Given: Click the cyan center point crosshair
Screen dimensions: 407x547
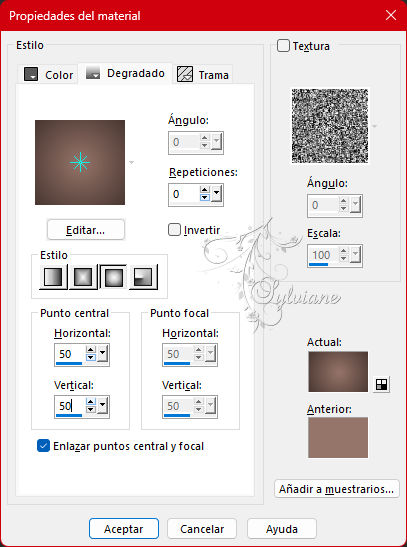Looking at the screenshot, I should pyautogui.click(x=80, y=162).
